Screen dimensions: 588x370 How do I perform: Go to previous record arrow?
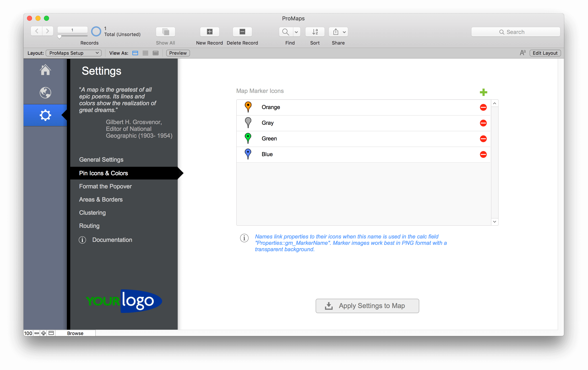pyautogui.click(x=37, y=31)
